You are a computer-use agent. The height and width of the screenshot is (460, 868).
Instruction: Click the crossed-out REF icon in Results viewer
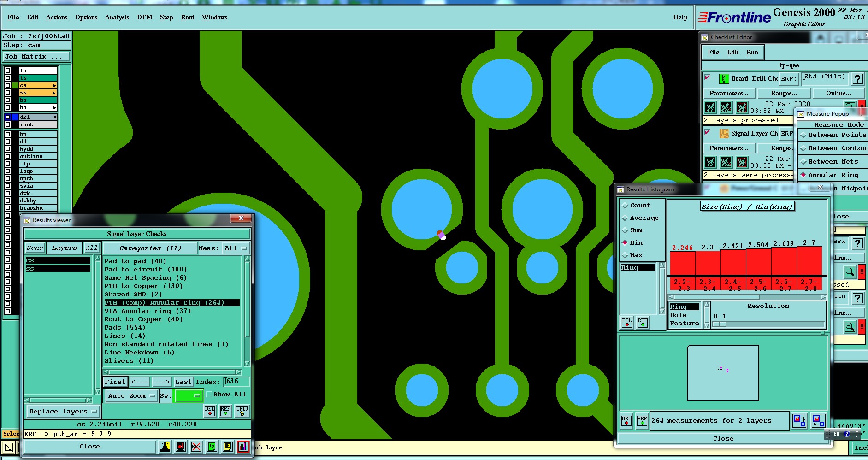pos(196,446)
